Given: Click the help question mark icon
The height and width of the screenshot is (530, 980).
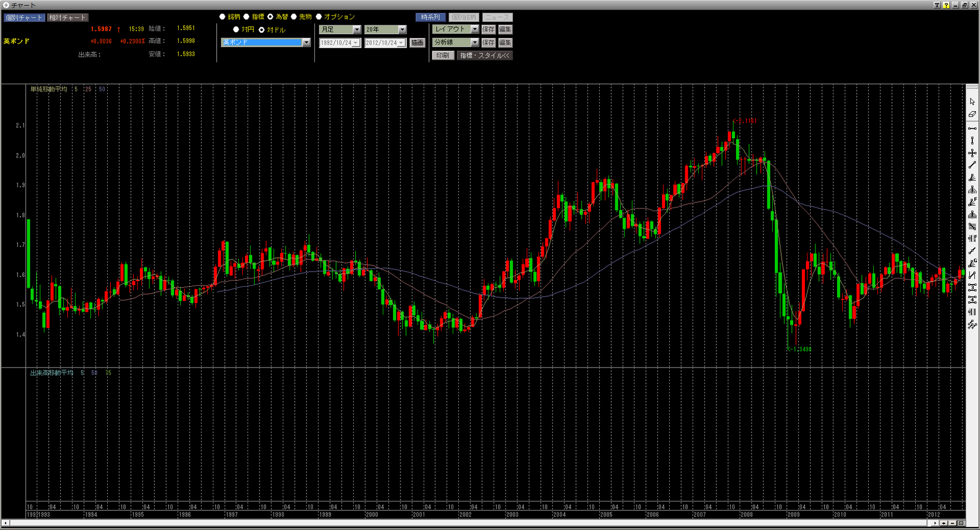Looking at the screenshot, I should (x=946, y=5).
